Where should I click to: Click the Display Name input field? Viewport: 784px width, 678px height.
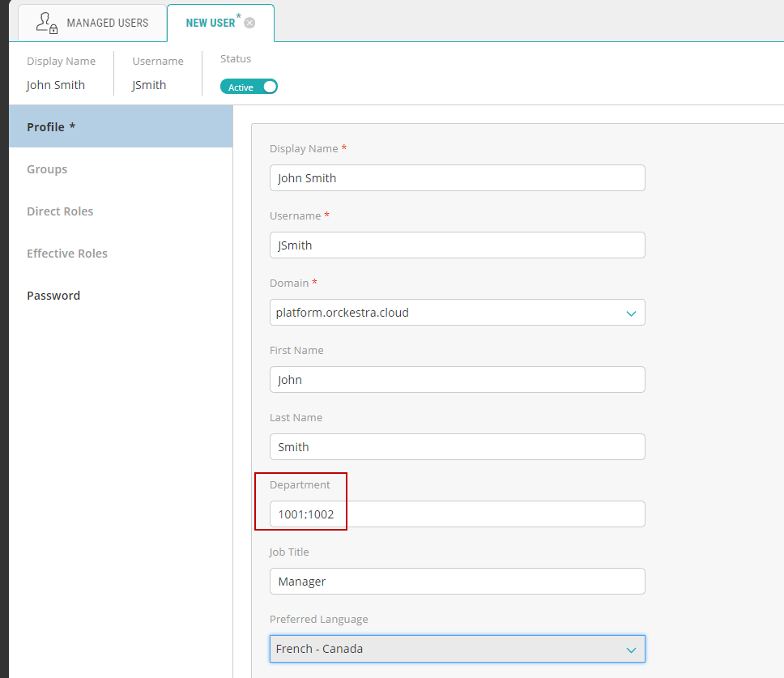(x=457, y=178)
